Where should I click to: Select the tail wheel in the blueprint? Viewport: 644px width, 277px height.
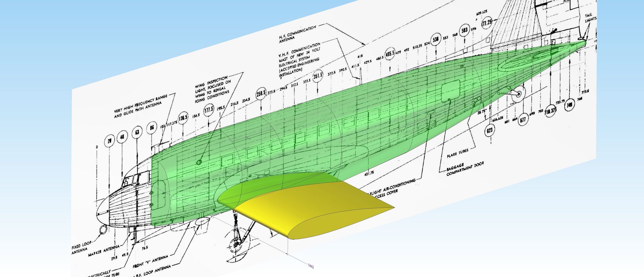click(x=519, y=93)
